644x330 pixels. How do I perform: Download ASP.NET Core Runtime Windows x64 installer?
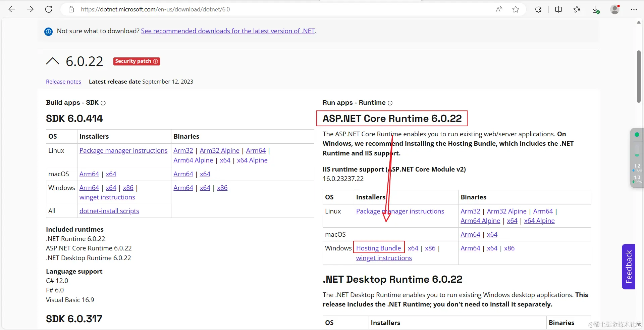pyautogui.click(x=413, y=248)
